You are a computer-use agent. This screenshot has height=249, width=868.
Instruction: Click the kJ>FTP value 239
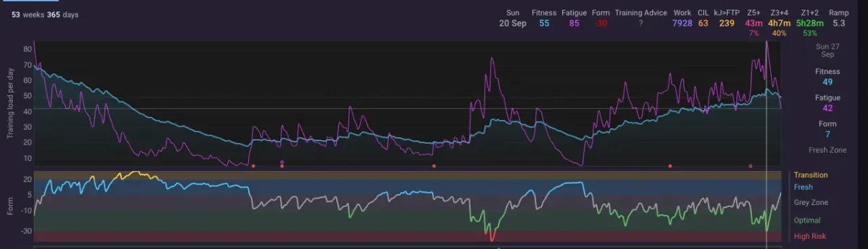pos(726,24)
